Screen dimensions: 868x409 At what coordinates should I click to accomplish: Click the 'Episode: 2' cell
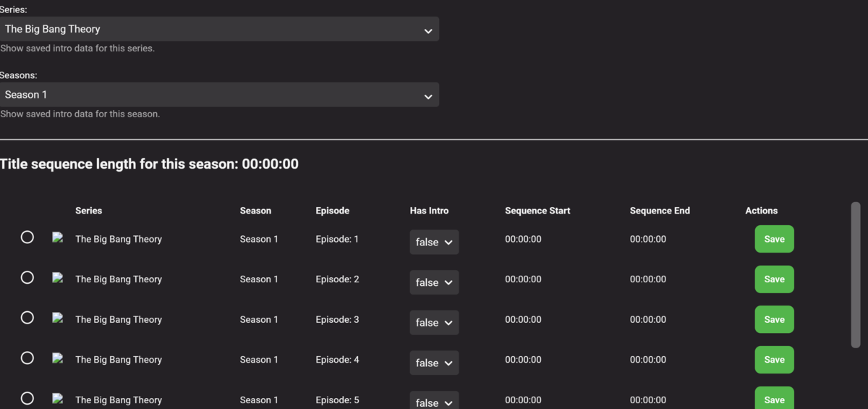[x=337, y=279]
